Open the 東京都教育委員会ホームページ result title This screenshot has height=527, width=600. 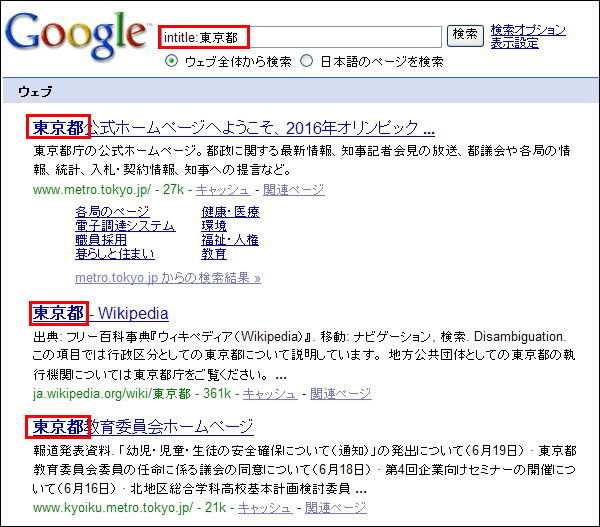click(141, 427)
